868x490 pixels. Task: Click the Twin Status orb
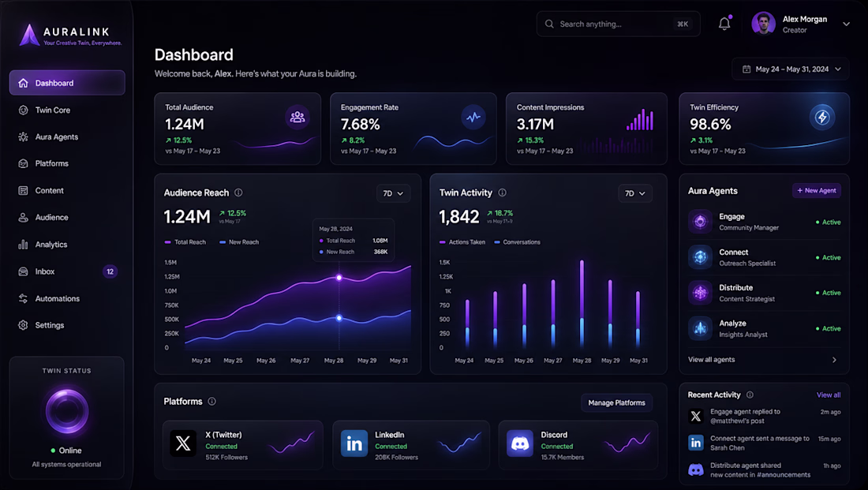pyautogui.click(x=67, y=411)
